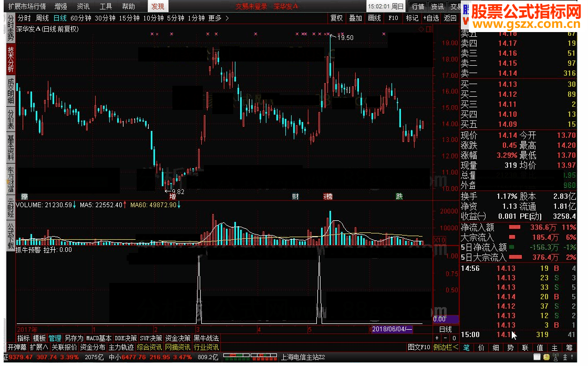The height and width of the screenshot is (366, 588).
Task: Click the 画线 drawing tool button
Action: pos(374,18)
